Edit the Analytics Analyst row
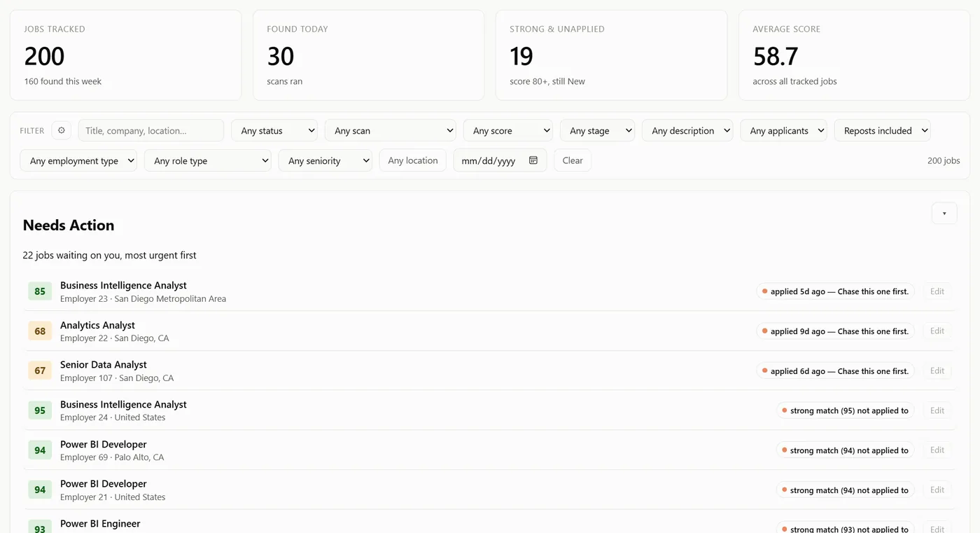This screenshot has width=980, height=533. [x=937, y=331]
